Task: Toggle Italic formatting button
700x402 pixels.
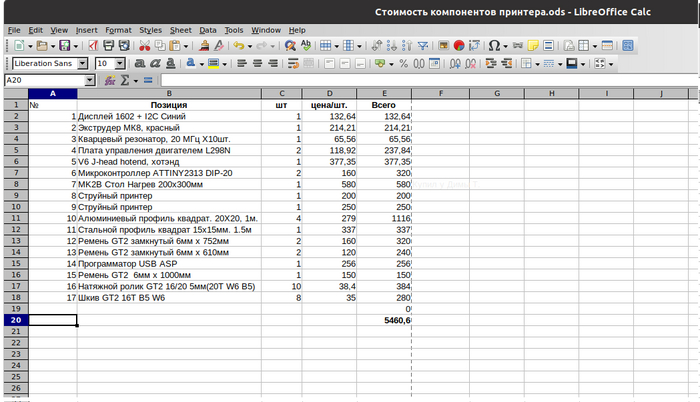Action: [x=153, y=63]
